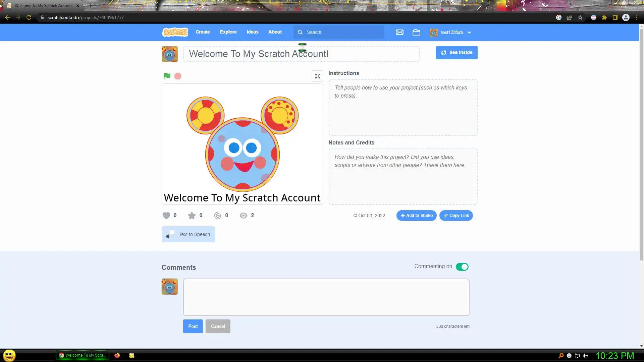Love this project with the heart icon
The width and height of the screenshot is (644, 362).
pos(166,216)
